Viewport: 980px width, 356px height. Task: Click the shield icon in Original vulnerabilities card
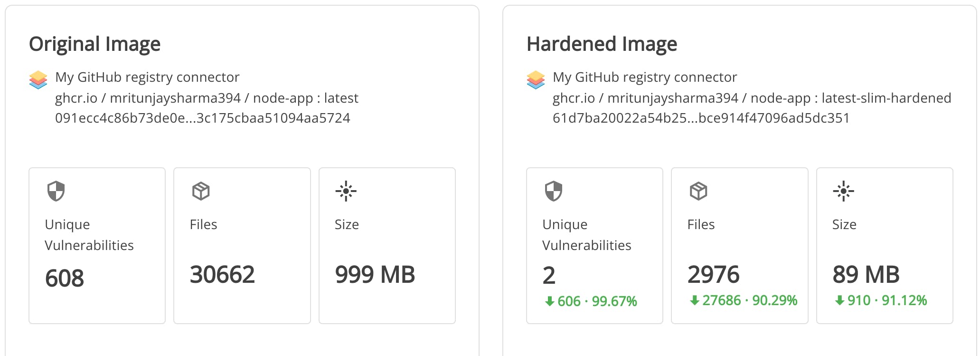tap(56, 191)
